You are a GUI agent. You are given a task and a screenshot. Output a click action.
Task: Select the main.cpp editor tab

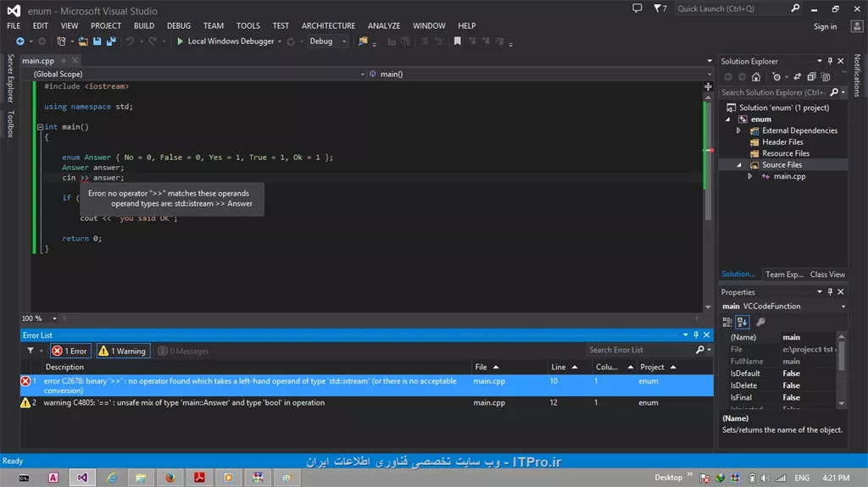pyautogui.click(x=38, y=61)
